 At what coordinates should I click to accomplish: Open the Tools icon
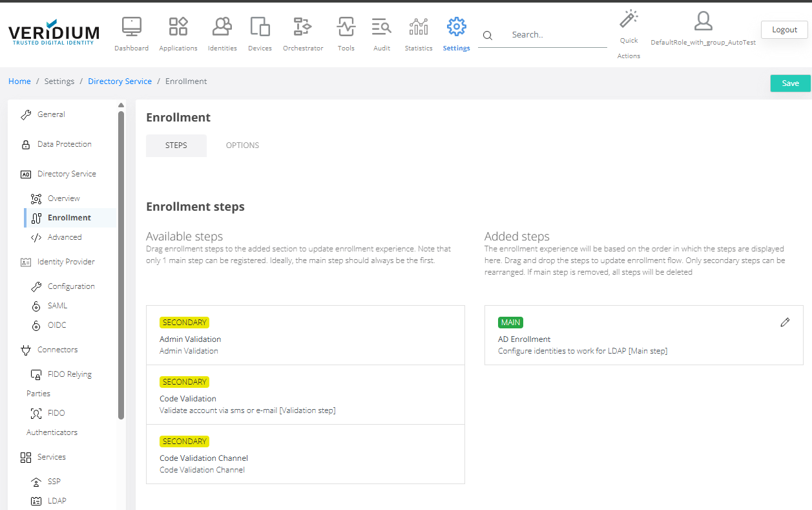pos(346,27)
